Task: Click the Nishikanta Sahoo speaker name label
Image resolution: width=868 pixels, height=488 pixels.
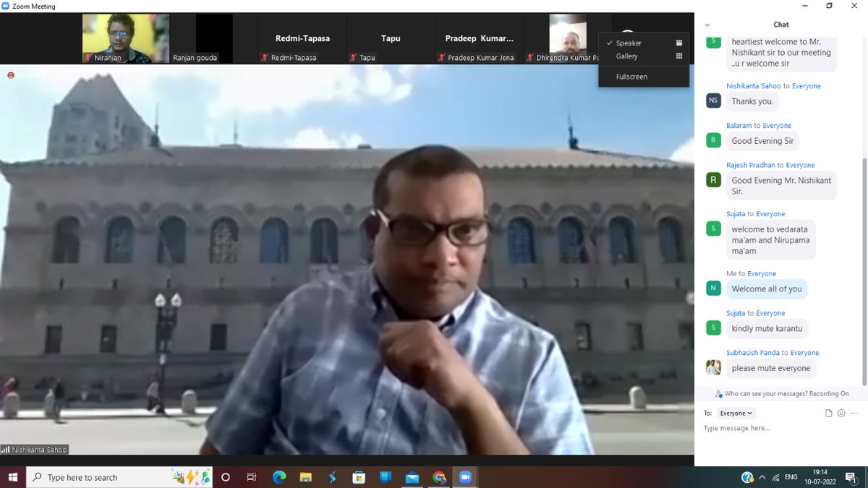Action: 40,450
